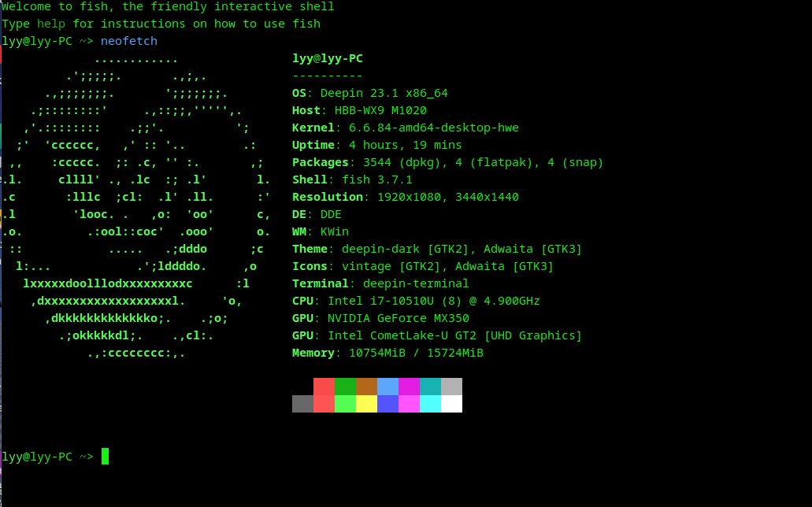812x507 pixels.
Task: Click the white color block
Action: click(451, 404)
